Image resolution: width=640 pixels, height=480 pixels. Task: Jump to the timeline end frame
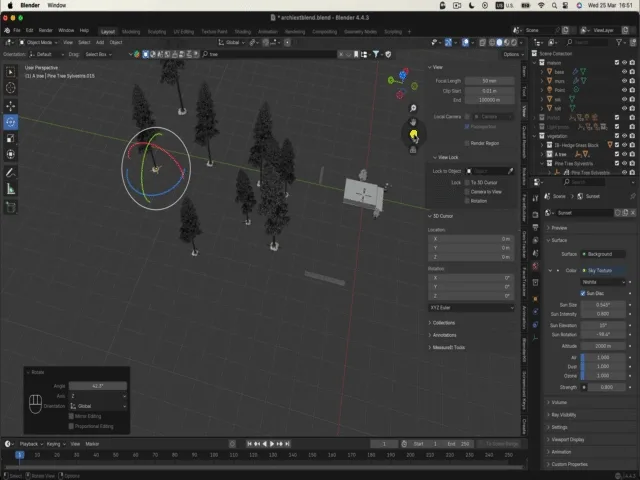288,443
